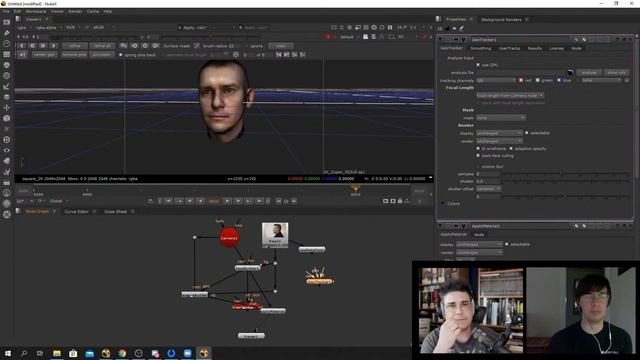The height and width of the screenshot is (360, 640).
Task: Click the center geo button
Action: point(44,55)
